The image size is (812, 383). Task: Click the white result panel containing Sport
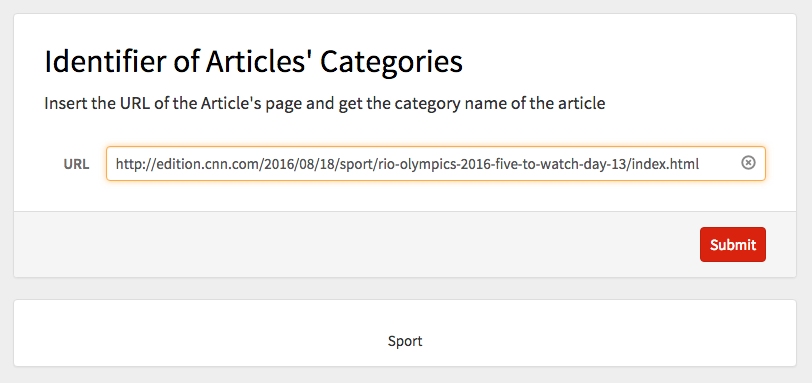(405, 333)
